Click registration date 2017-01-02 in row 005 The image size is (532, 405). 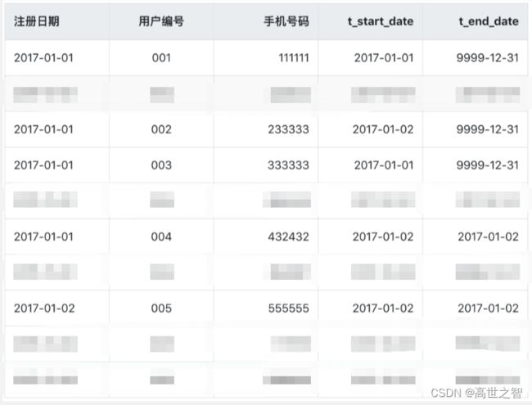pos(44,308)
